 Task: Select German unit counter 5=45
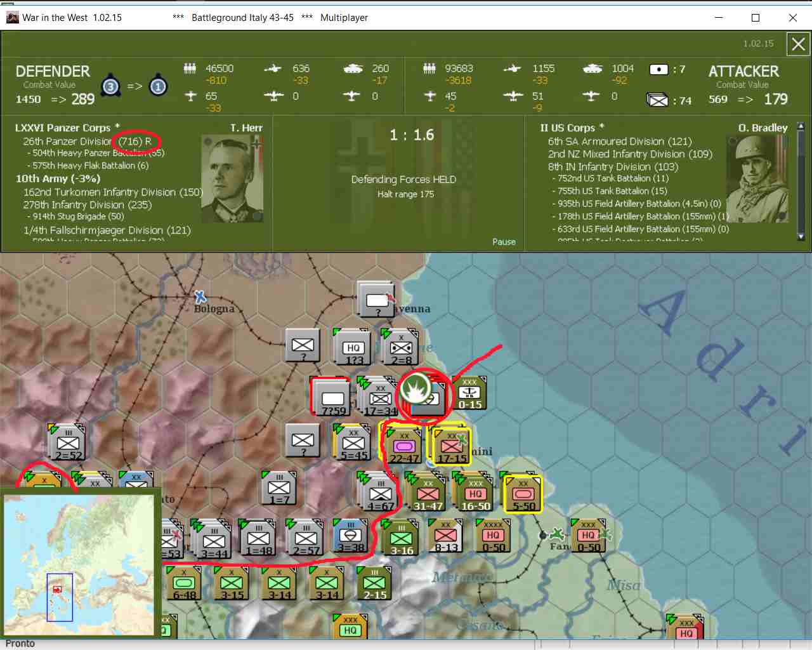click(353, 444)
